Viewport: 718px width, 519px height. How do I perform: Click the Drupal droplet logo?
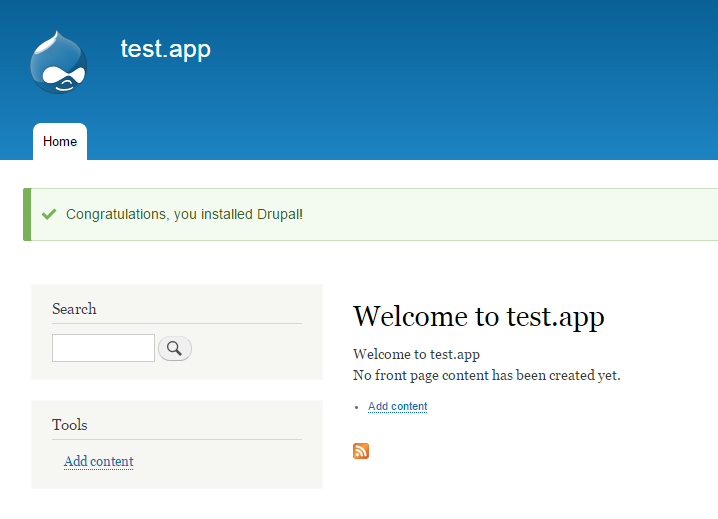pyautogui.click(x=58, y=63)
